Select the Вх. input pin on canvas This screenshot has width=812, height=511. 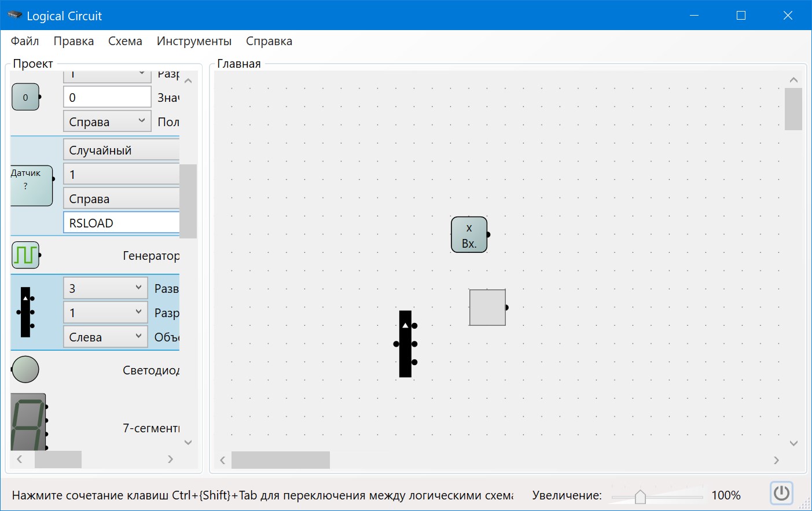pyautogui.click(x=469, y=234)
